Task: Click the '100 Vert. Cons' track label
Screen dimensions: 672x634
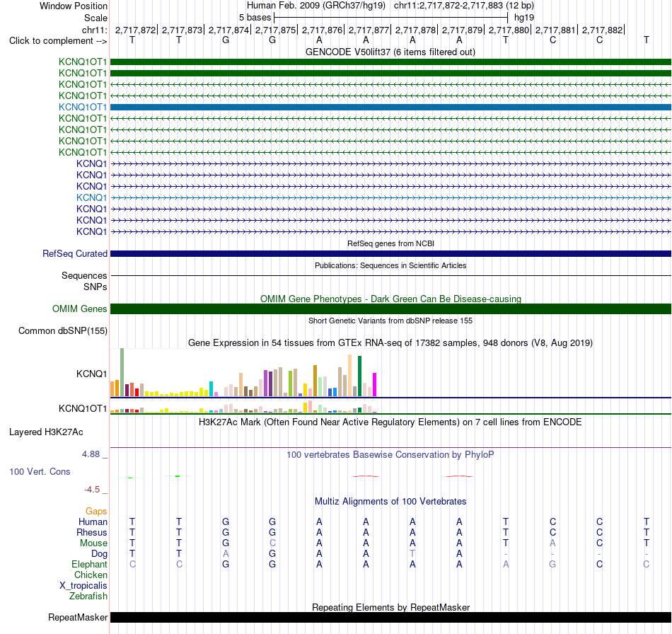Action: [40, 472]
